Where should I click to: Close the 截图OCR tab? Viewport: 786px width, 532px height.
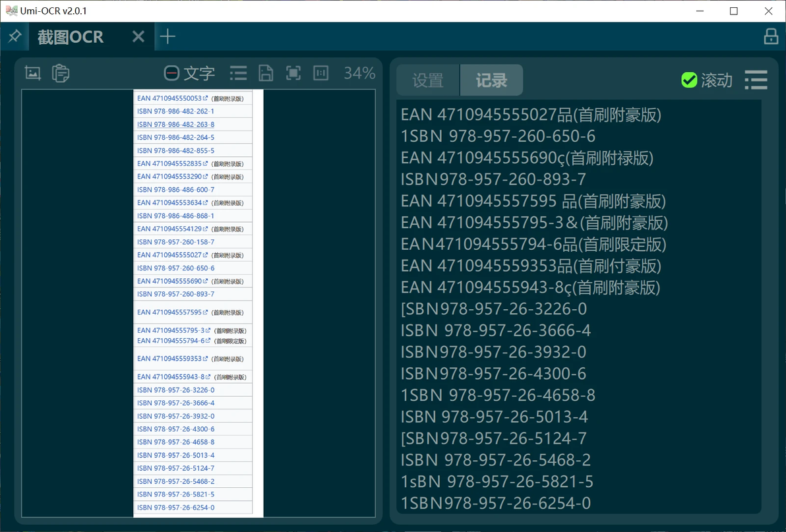pyautogui.click(x=138, y=36)
